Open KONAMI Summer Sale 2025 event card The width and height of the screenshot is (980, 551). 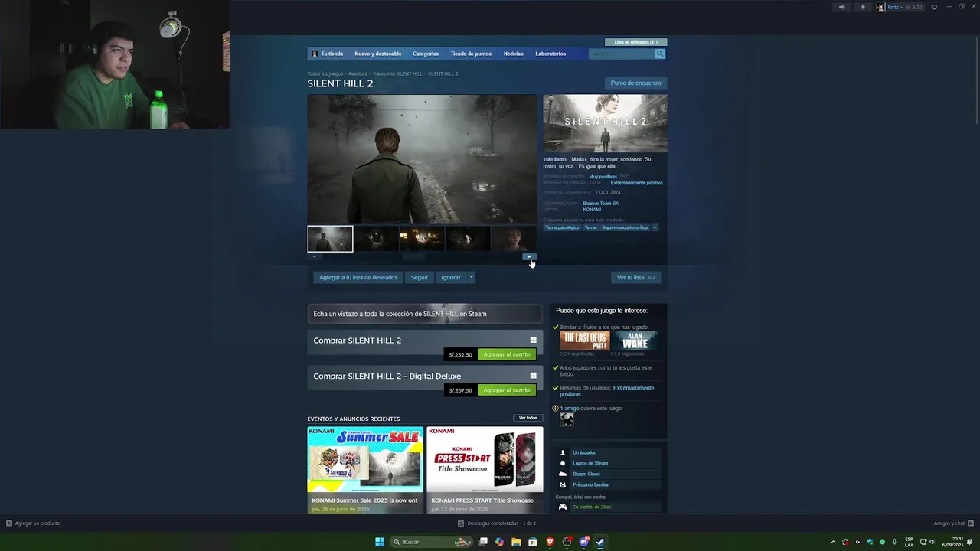click(365, 470)
